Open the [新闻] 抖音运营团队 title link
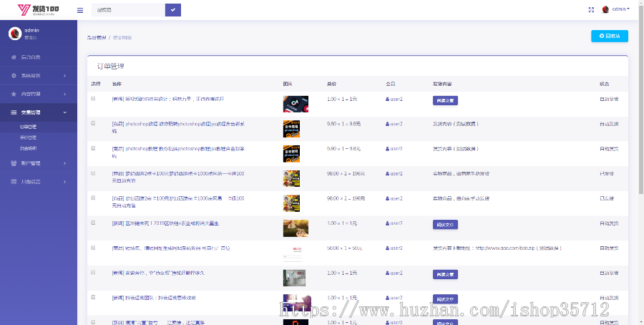Image resolution: width=644 pixels, height=325 pixels. coord(154,298)
